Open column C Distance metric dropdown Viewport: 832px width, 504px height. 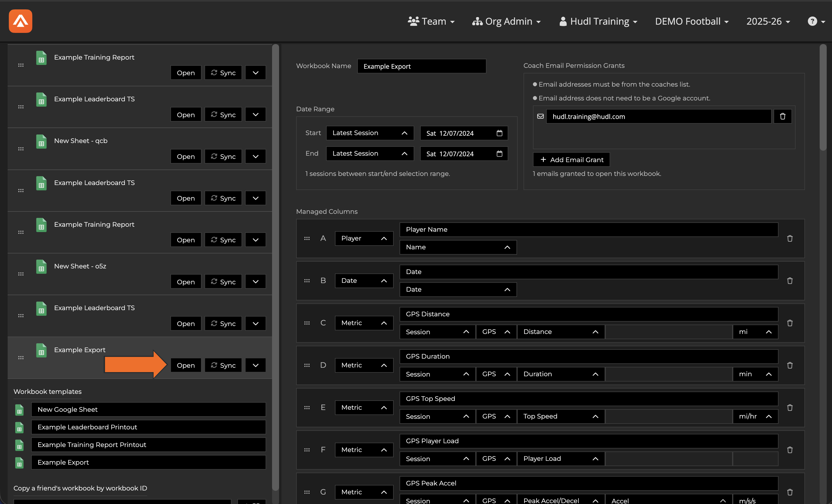point(561,332)
